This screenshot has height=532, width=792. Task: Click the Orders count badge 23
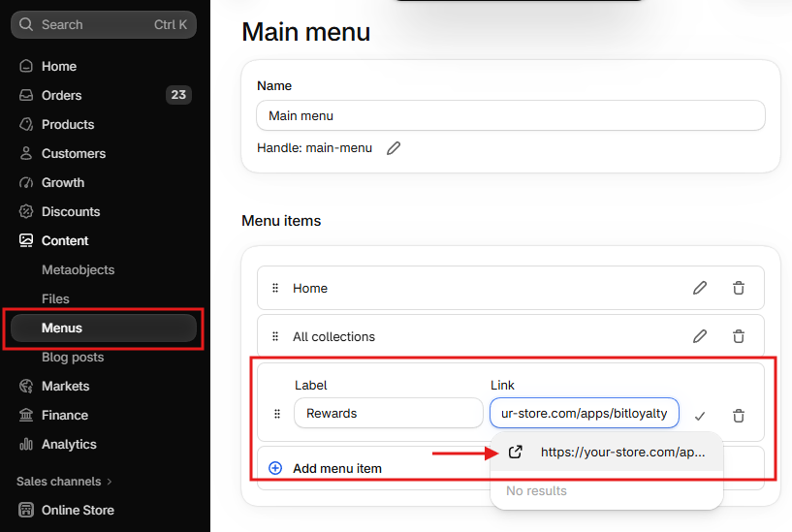click(178, 95)
